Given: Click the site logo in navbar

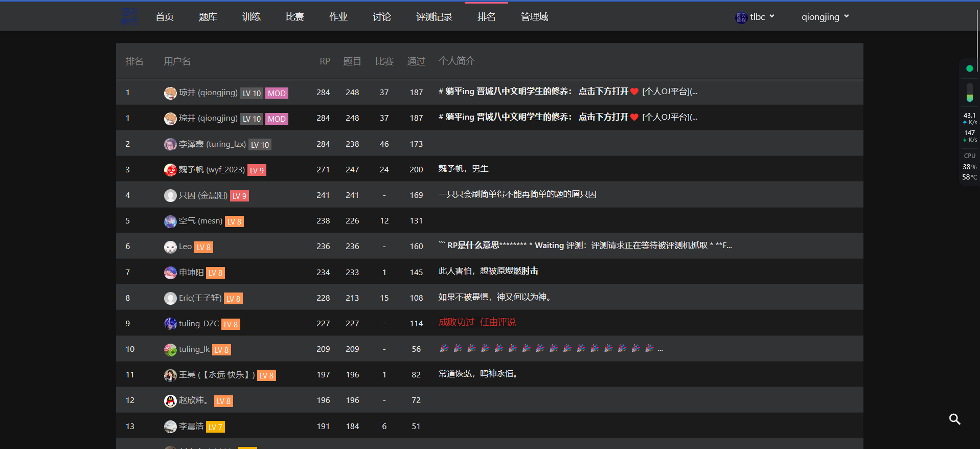Looking at the screenshot, I should pyautogui.click(x=129, y=16).
